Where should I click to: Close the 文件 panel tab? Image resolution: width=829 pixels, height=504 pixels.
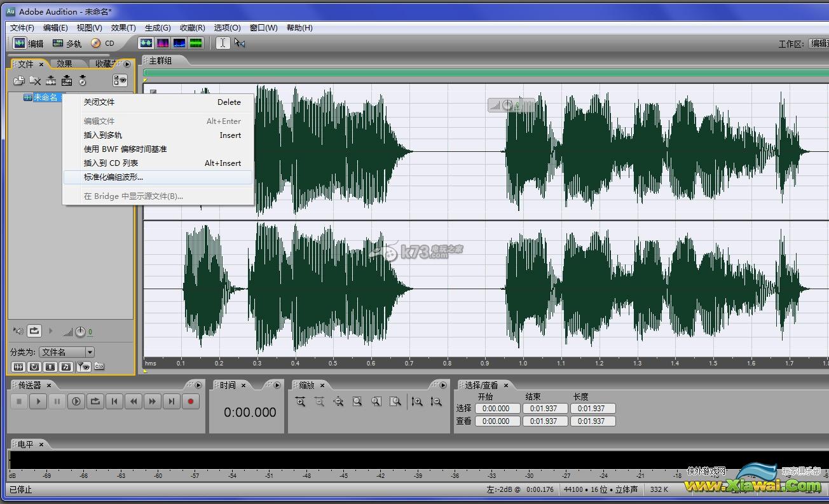coord(41,64)
